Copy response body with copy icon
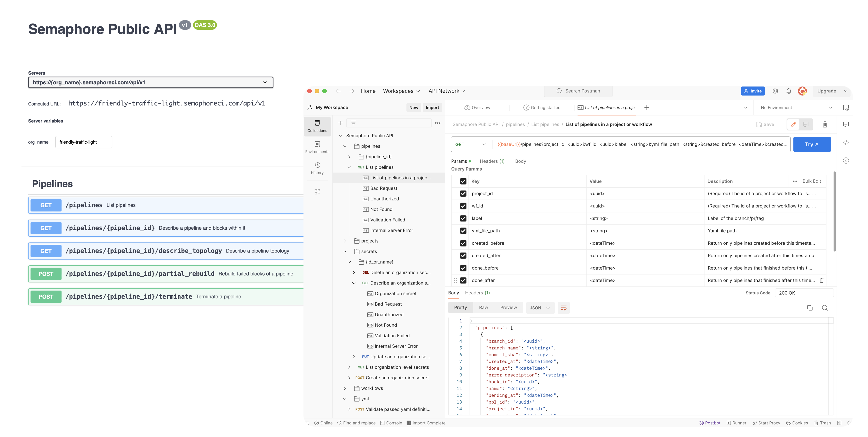 click(x=810, y=308)
